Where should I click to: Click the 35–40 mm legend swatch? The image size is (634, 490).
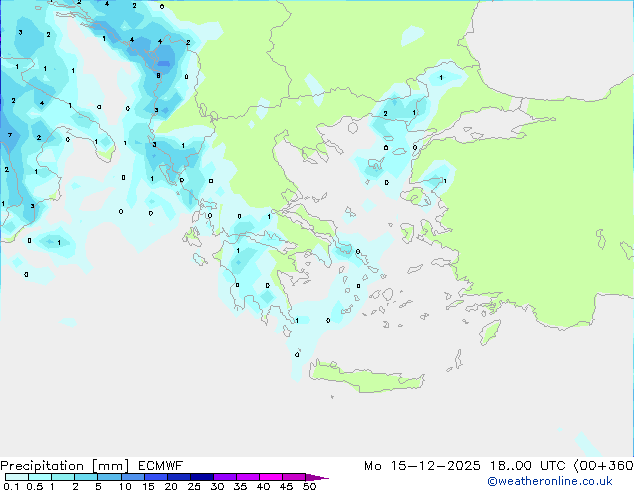(x=247, y=477)
